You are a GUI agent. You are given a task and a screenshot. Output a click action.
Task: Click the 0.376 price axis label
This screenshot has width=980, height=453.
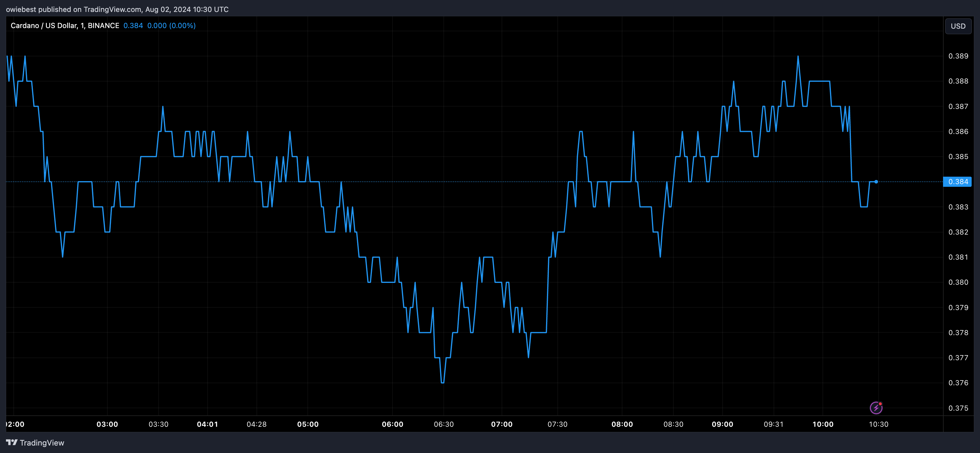click(958, 383)
